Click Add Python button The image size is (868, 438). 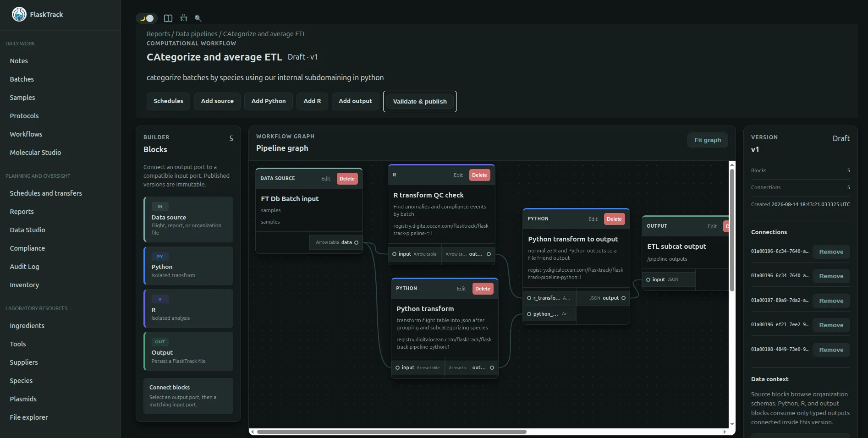pyautogui.click(x=269, y=101)
